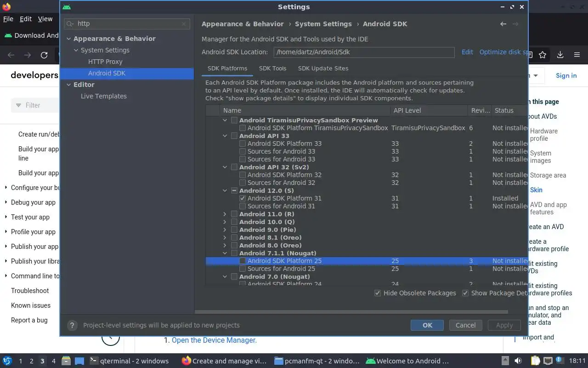
Task: Open file manager launcher in taskbar
Action: coord(66,361)
